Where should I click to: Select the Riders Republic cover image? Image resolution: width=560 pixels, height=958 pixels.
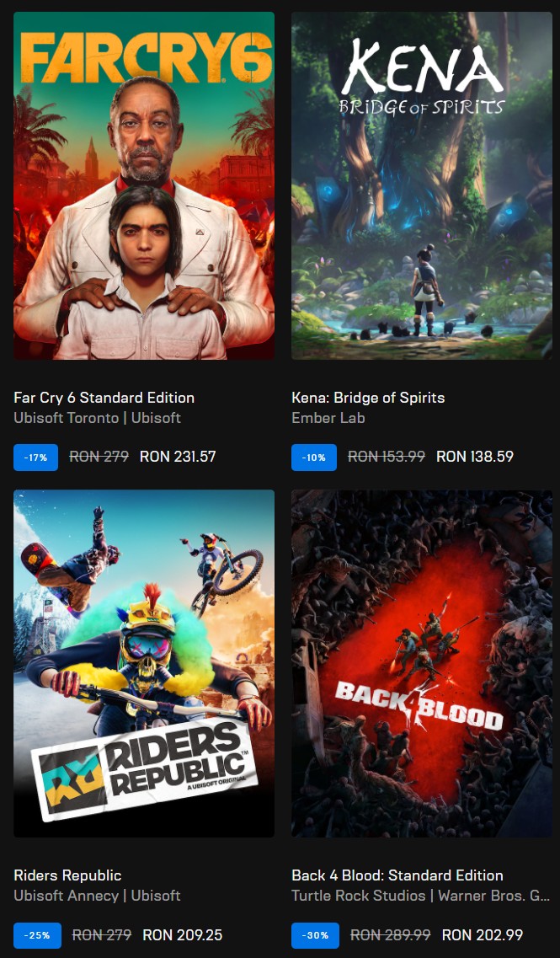click(x=143, y=663)
